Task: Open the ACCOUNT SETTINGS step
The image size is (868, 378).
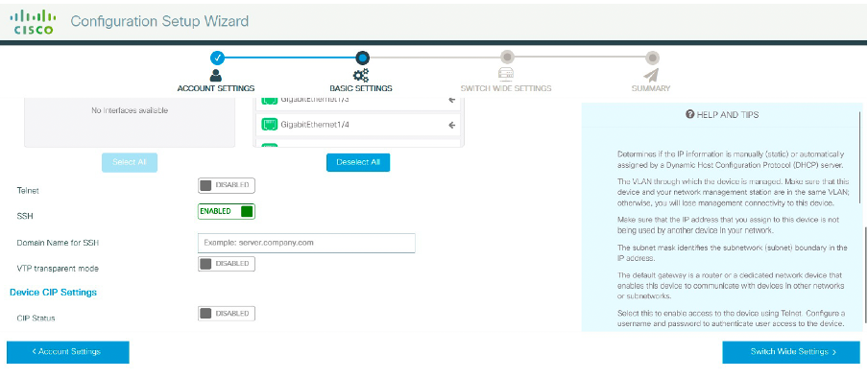Action: pos(216,88)
